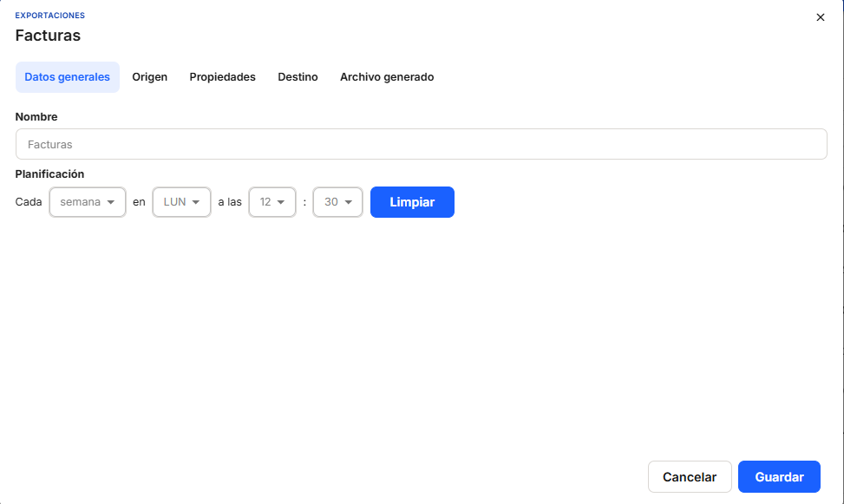This screenshot has width=844, height=504.
Task: Open the Propiedades tab
Action: click(x=222, y=77)
